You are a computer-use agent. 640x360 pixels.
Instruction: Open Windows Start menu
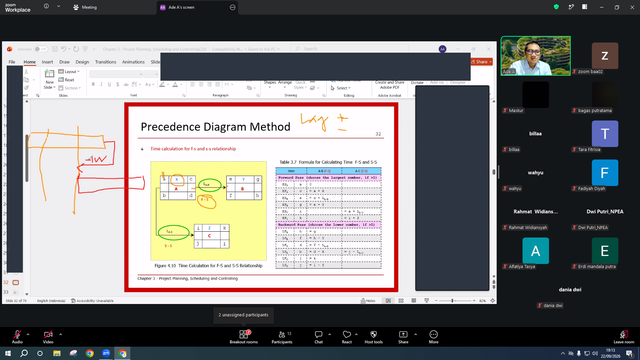pyautogui.click(x=8, y=353)
